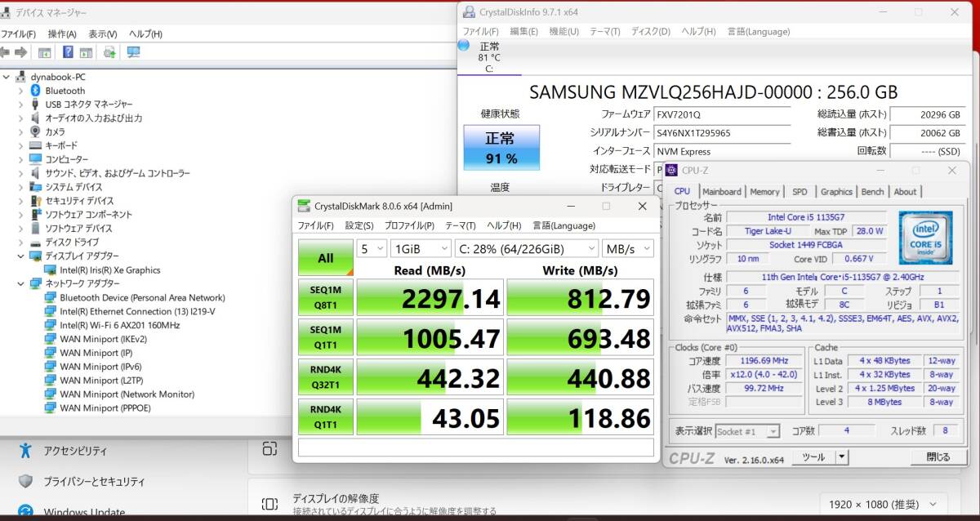The width and height of the screenshot is (980, 521).
Task: Switch to the Bench tab in CPU-Z
Action: click(872, 191)
